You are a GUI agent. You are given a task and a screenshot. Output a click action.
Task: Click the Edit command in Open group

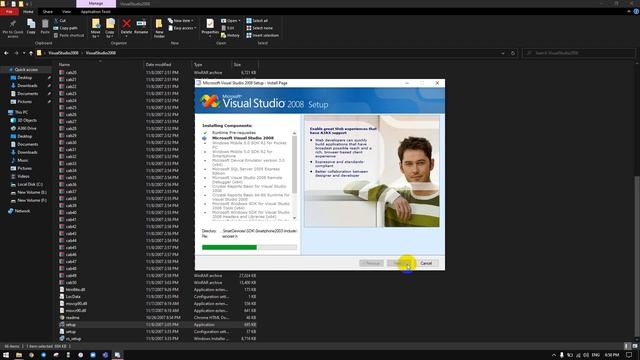228,28
